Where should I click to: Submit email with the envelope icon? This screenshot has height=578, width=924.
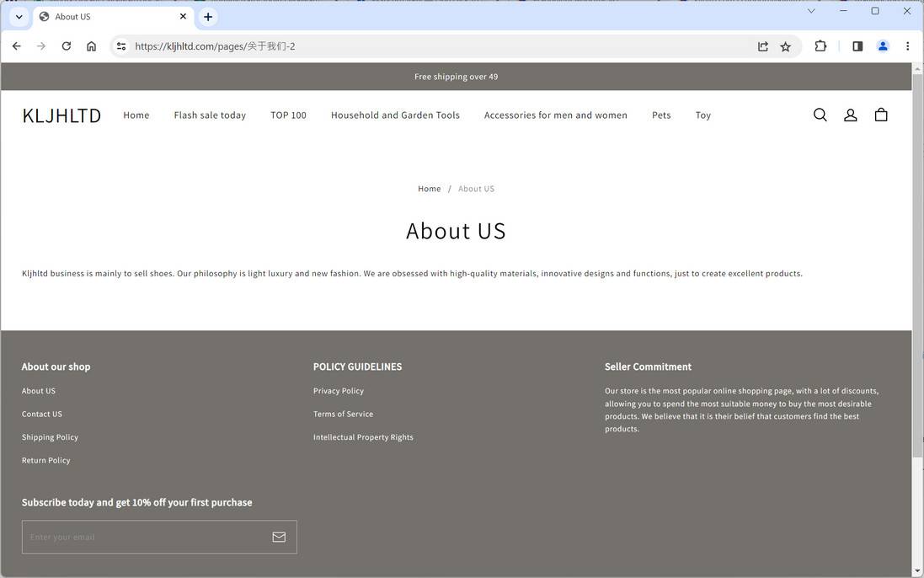point(278,536)
